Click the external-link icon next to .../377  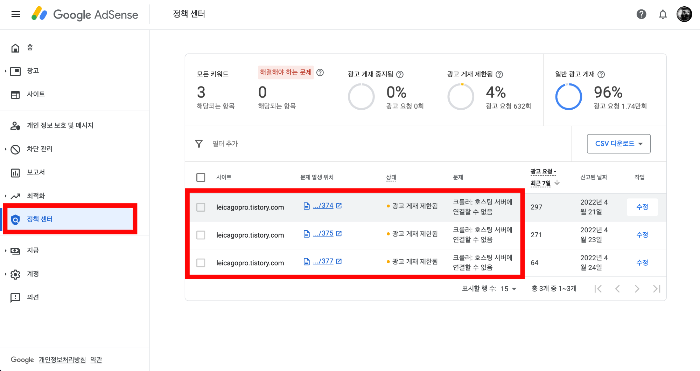[x=339, y=261]
